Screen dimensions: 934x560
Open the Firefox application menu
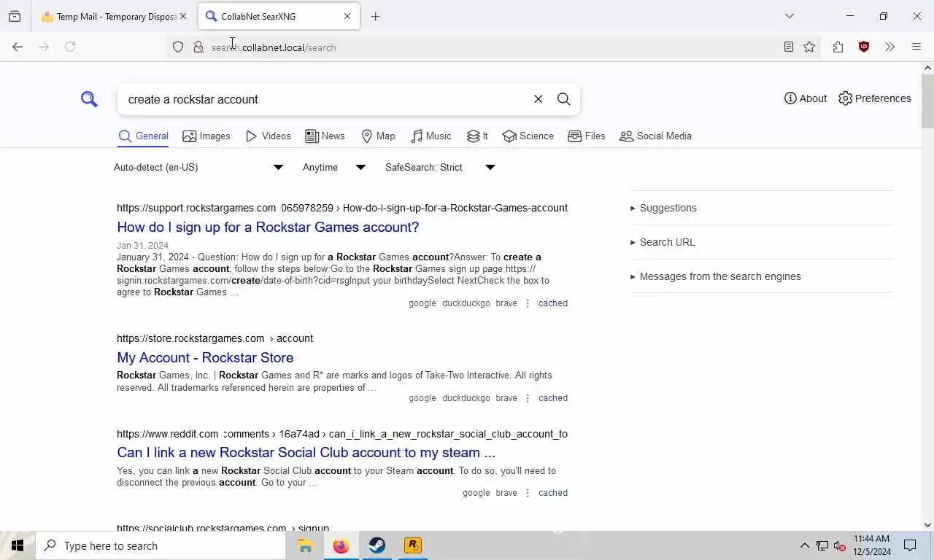[x=916, y=47]
